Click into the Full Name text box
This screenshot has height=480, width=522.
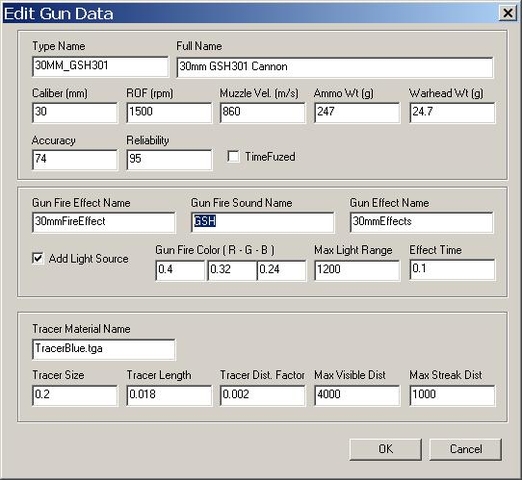point(335,67)
